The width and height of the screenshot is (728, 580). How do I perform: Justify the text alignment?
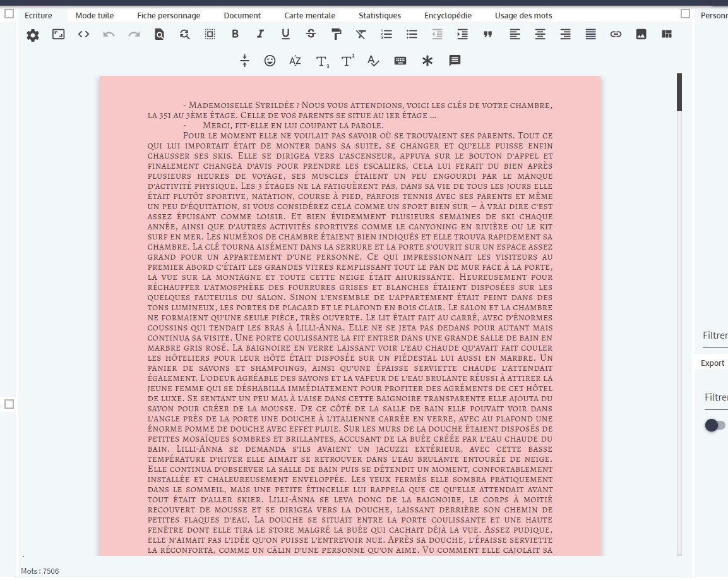[x=590, y=35]
